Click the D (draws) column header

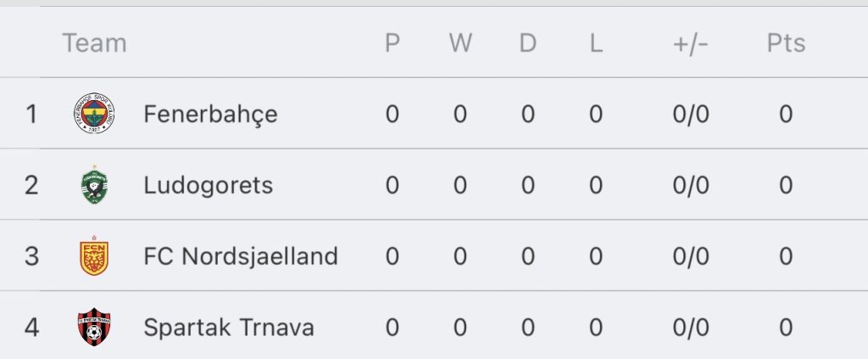pos(527,42)
